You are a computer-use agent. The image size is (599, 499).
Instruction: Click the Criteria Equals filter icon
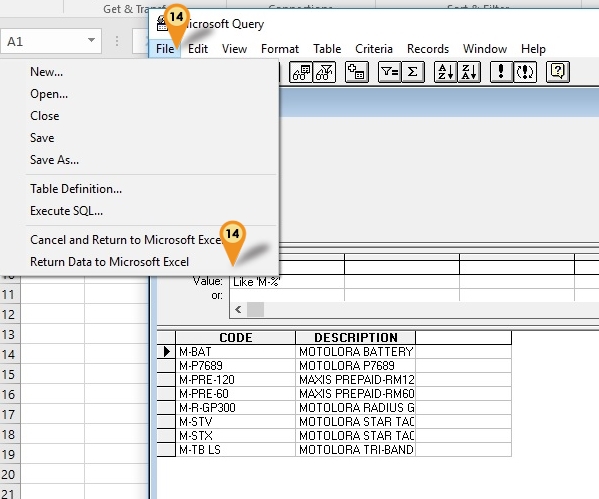[389, 72]
